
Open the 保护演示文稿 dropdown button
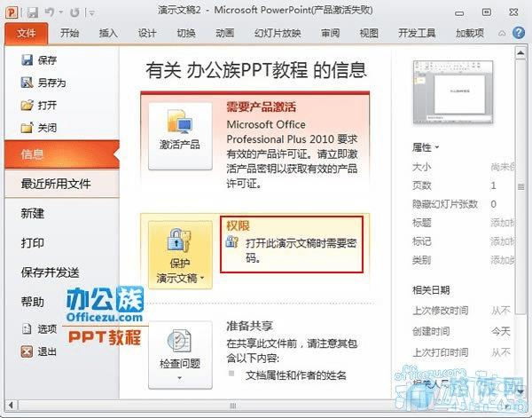tap(180, 255)
